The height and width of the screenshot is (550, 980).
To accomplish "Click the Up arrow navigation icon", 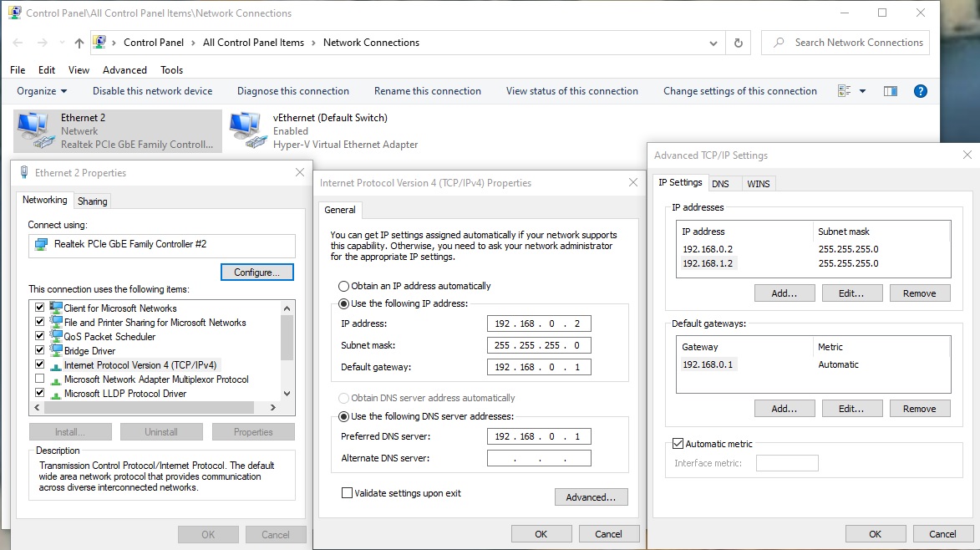I will click(79, 43).
